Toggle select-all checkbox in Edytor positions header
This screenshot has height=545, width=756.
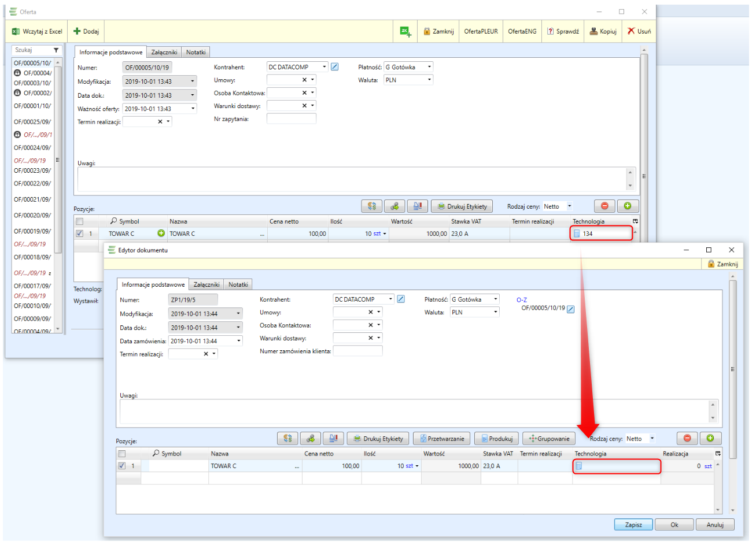(121, 454)
